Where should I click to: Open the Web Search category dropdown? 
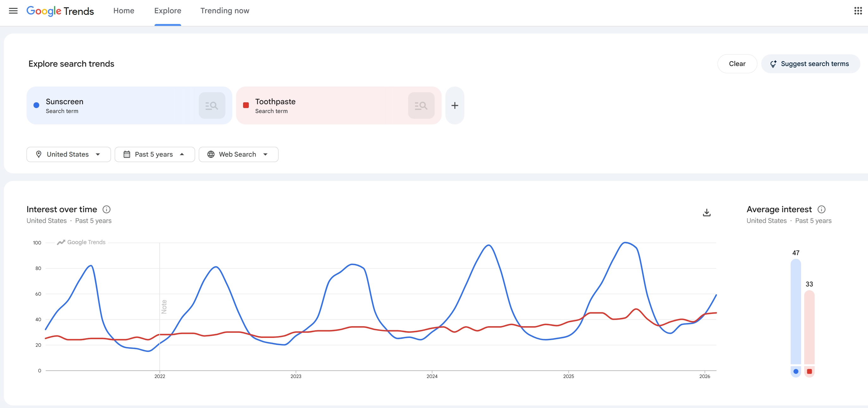[x=238, y=154]
